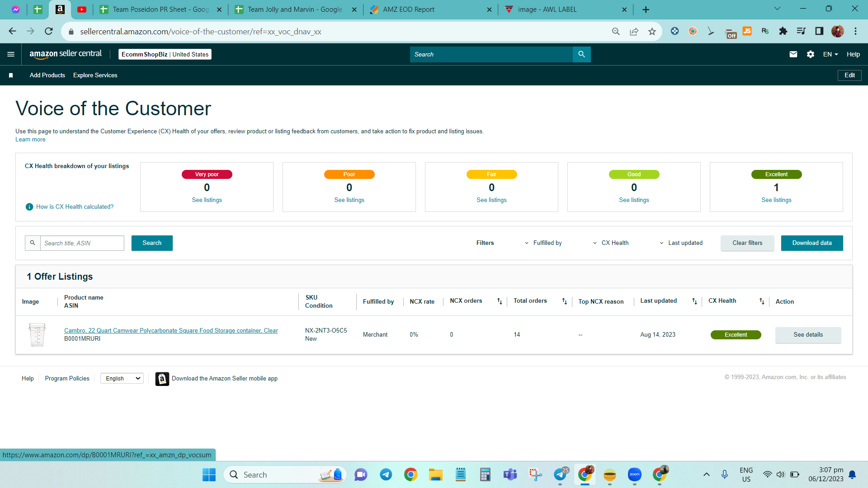The height and width of the screenshot is (488, 868).
Task: Switch to AMZ EOD Report tab
Action: click(x=431, y=9)
